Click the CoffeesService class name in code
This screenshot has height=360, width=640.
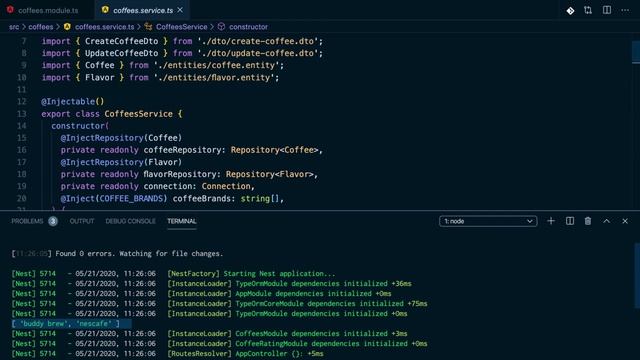(x=138, y=114)
